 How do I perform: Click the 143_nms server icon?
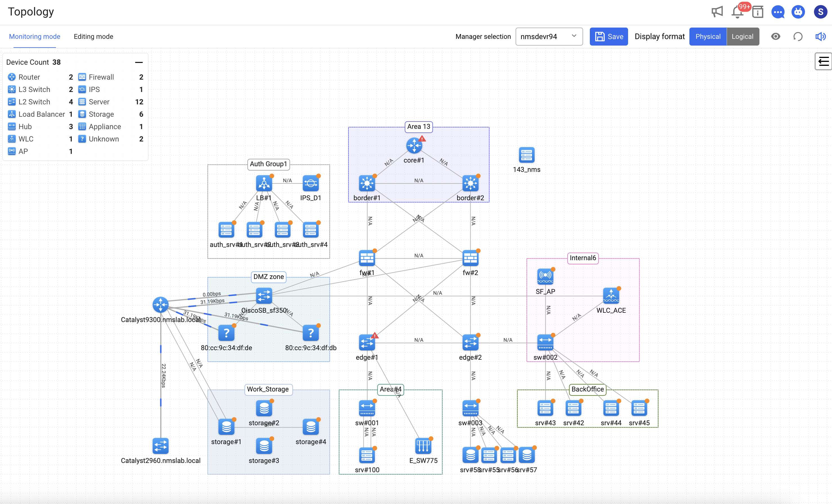coord(527,155)
